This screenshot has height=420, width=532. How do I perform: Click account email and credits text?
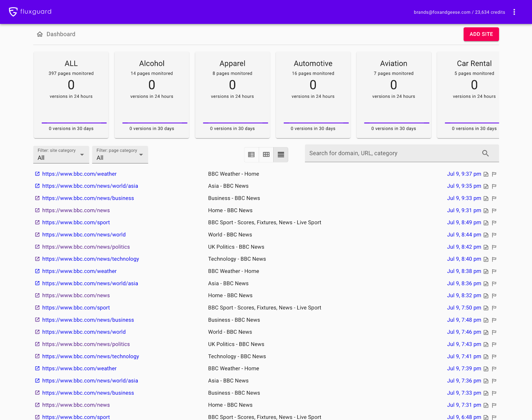[x=459, y=12]
